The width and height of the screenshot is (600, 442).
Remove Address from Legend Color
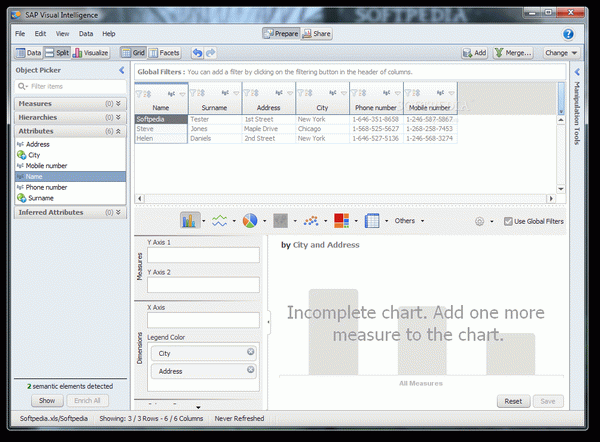(x=251, y=369)
